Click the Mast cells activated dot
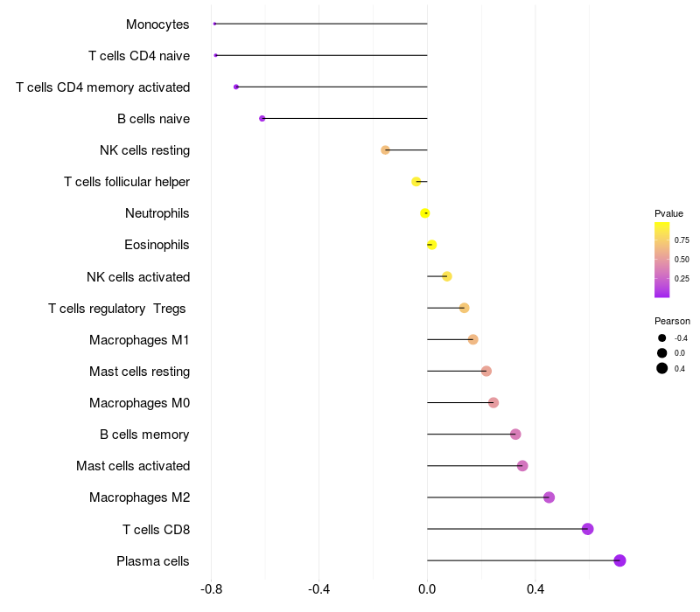700x612 pixels. [522, 466]
